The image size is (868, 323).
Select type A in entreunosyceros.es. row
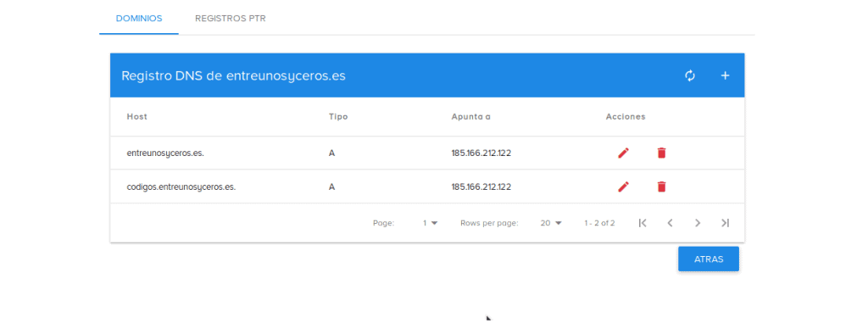click(x=331, y=153)
